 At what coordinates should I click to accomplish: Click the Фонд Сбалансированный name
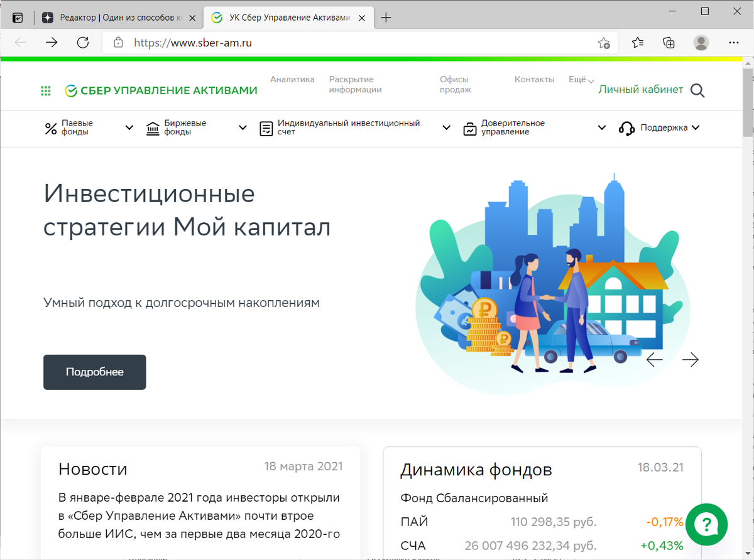[474, 498]
